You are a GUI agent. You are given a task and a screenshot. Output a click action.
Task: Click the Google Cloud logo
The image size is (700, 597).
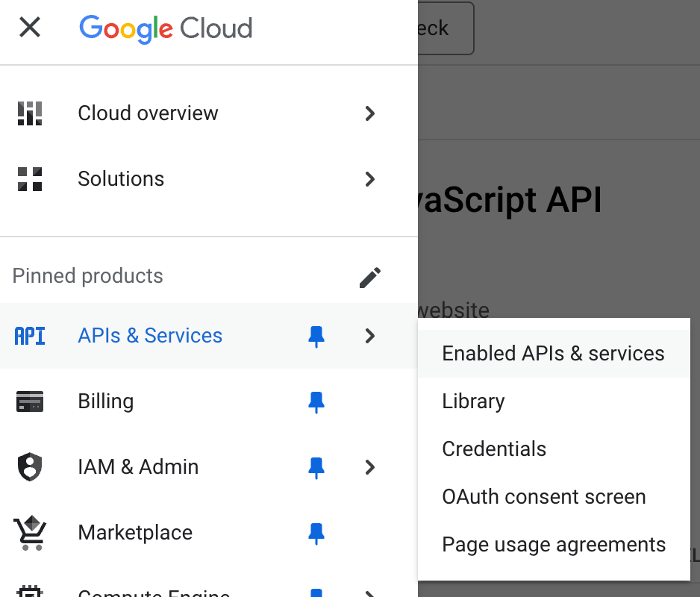166,28
